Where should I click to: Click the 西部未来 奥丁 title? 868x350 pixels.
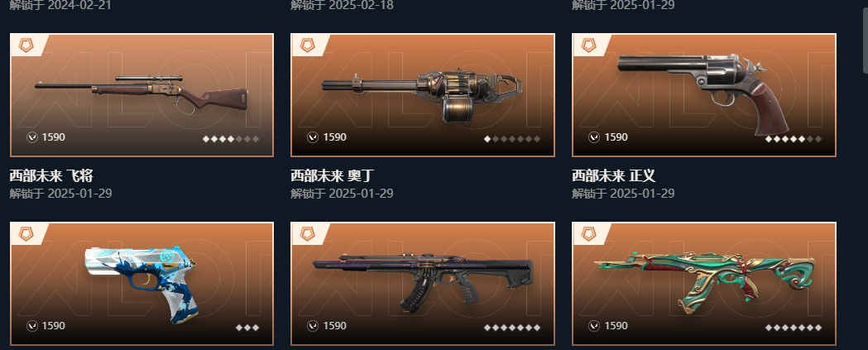pos(333,176)
